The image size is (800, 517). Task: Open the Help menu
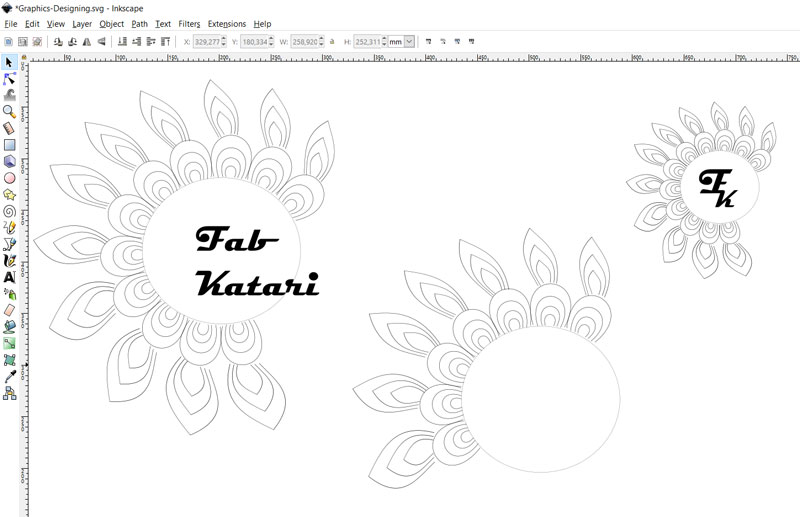tap(262, 24)
